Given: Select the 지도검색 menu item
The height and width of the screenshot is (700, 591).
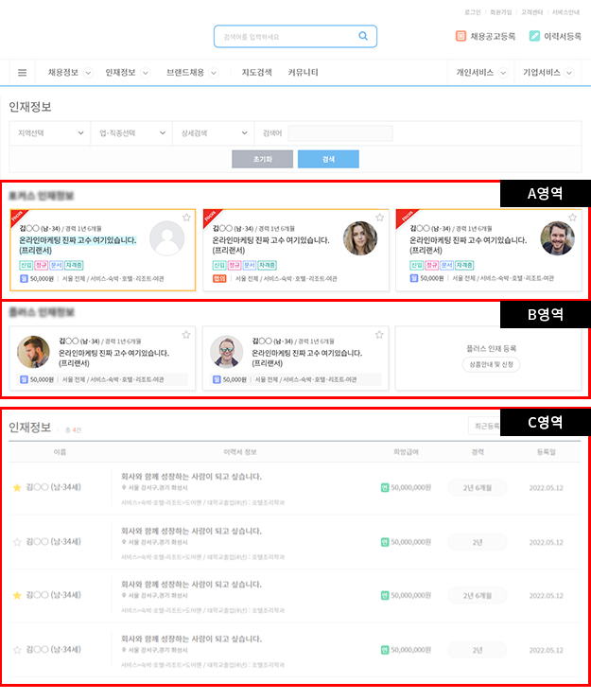Looking at the screenshot, I should tap(256, 73).
